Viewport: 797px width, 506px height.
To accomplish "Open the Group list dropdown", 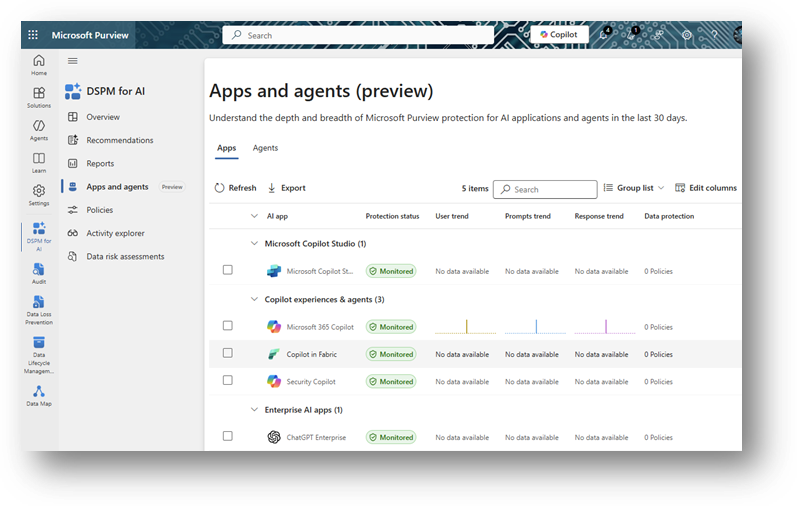I will tap(634, 188).
